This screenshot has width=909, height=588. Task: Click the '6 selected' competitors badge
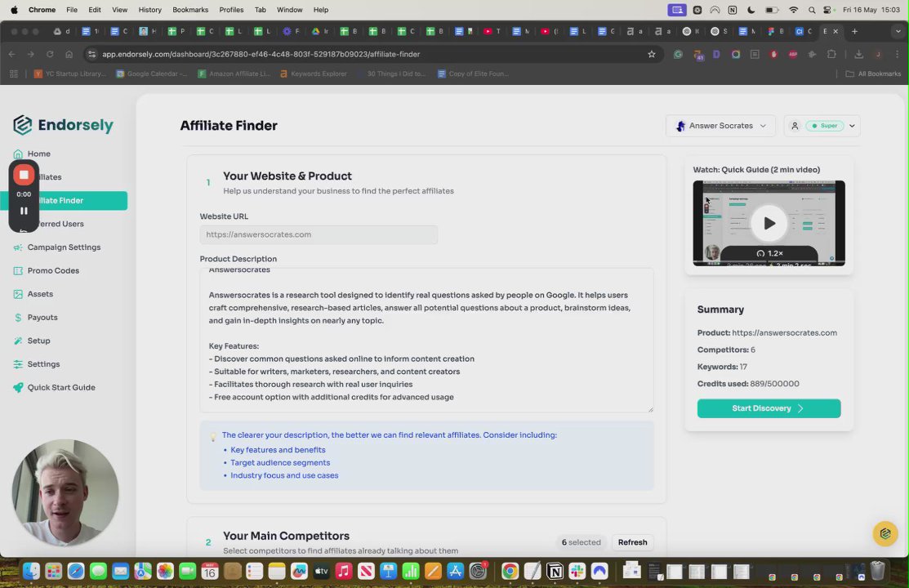pyautogui.click(x=581, y=542)
